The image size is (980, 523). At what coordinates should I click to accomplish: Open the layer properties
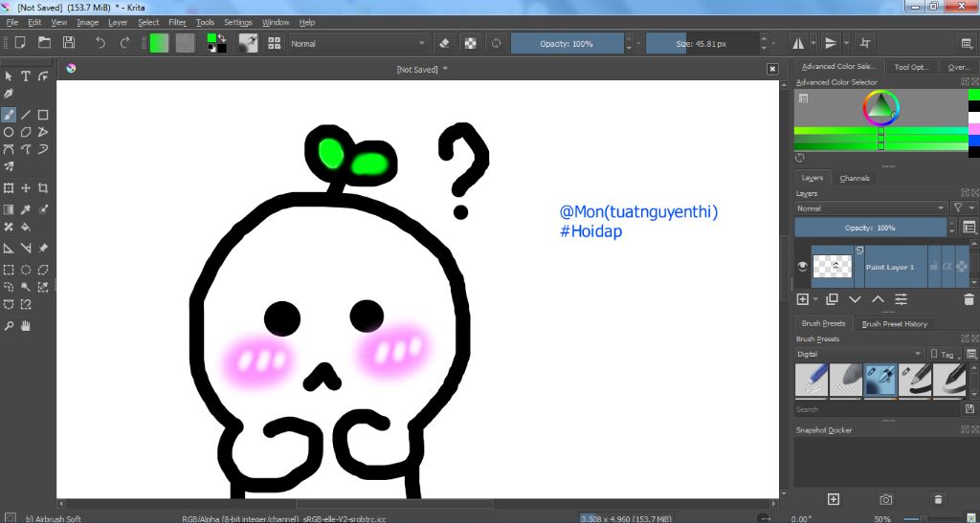coord(901,299)
